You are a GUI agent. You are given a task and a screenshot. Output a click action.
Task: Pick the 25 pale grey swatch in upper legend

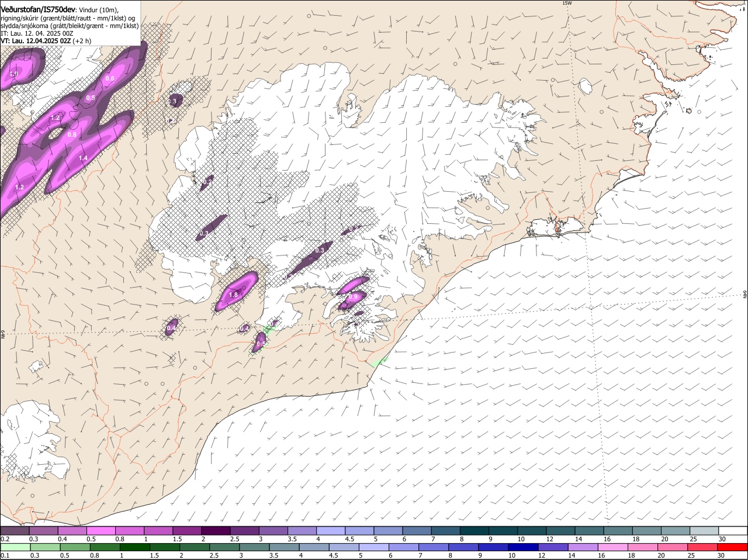tap(704, 531)
